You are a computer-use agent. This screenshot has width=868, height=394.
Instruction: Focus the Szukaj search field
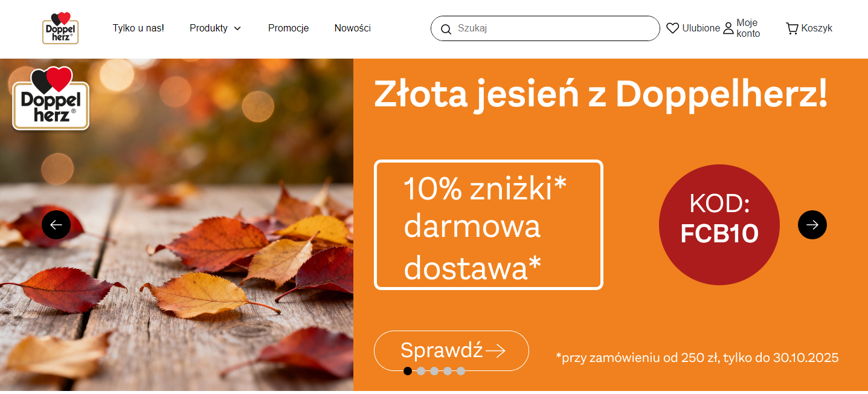[553, 28]
